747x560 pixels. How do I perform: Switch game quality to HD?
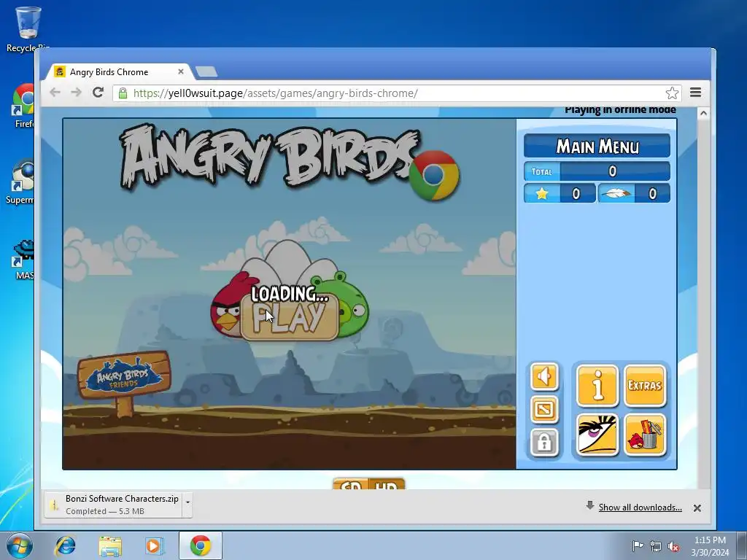[386, 485]
